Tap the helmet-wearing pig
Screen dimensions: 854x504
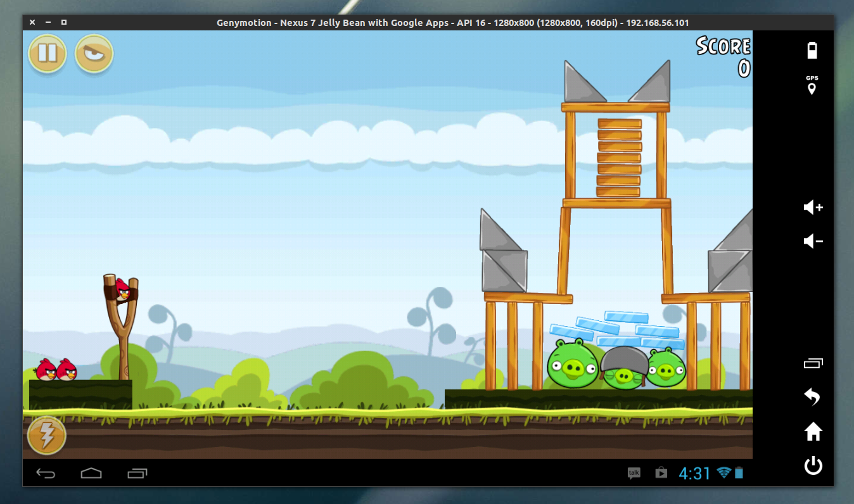[624, 367]
